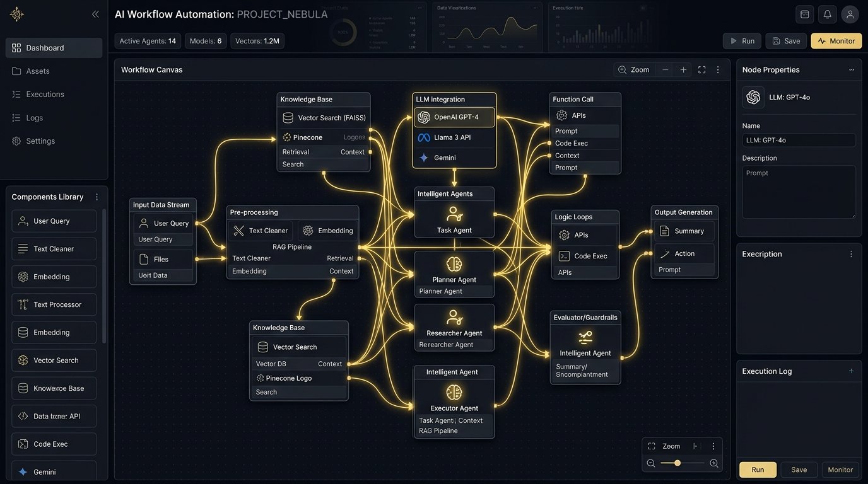
Task: Click the Name field showing LLM: GPT-4o
Action: [x=799, y=140]
